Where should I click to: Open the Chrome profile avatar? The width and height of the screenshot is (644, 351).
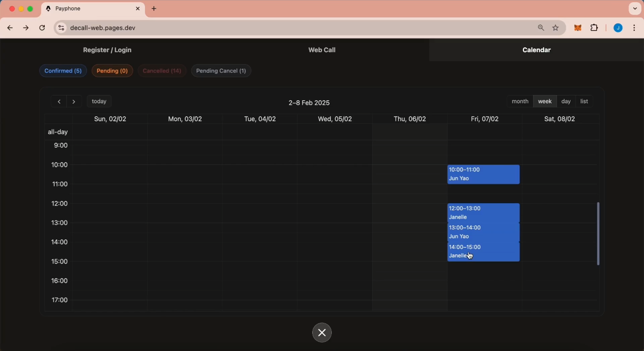(x=618, y=28)
